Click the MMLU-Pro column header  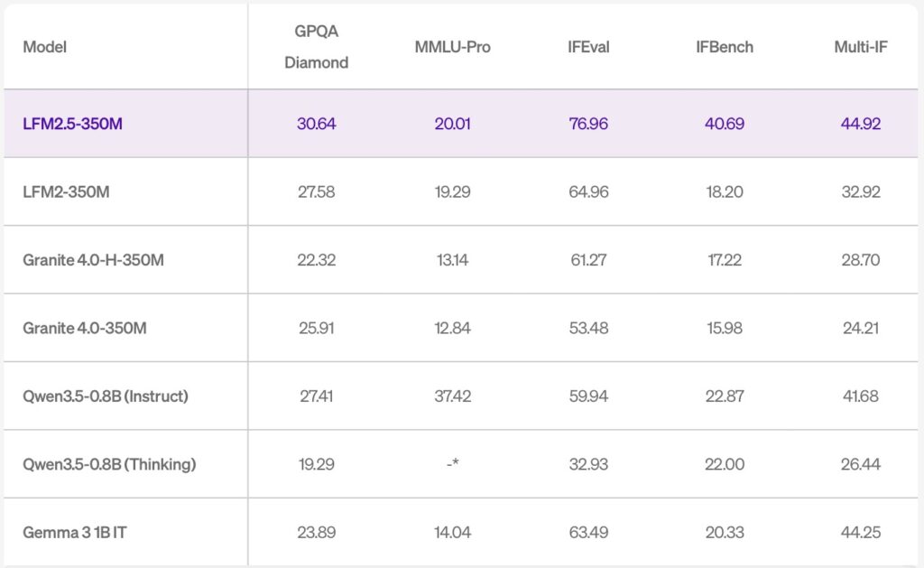(x=452, y=47)
